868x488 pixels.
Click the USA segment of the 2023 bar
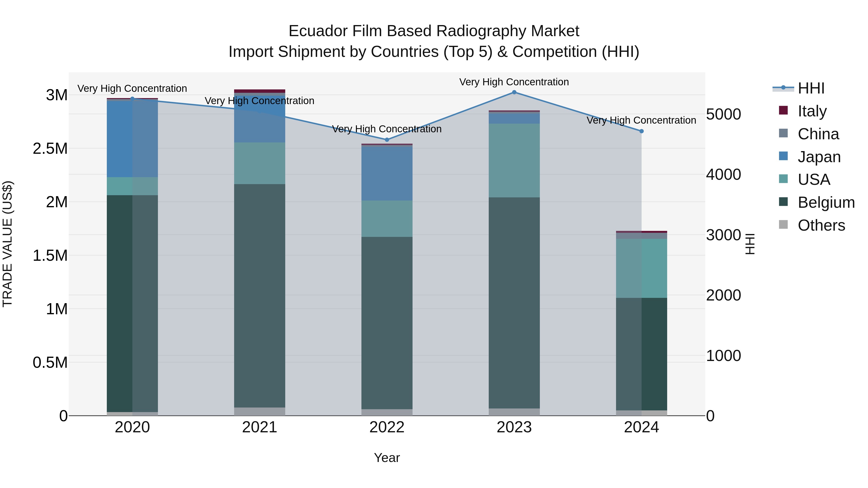pyautogui.click(x=514, y=160)
